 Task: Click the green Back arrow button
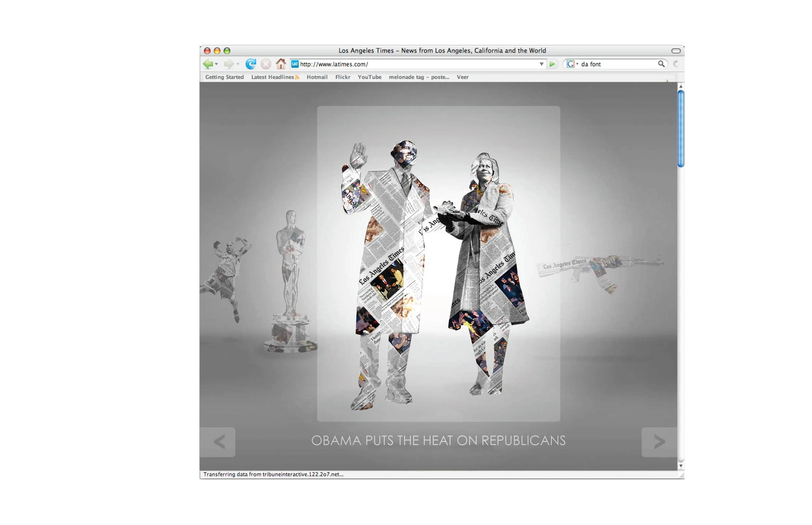click(208, 64)
